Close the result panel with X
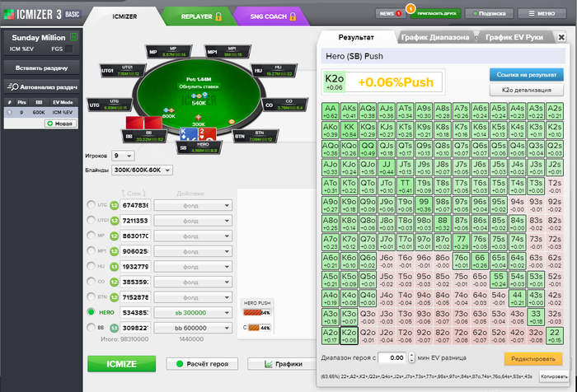The image size is (577, 392). 561,37
